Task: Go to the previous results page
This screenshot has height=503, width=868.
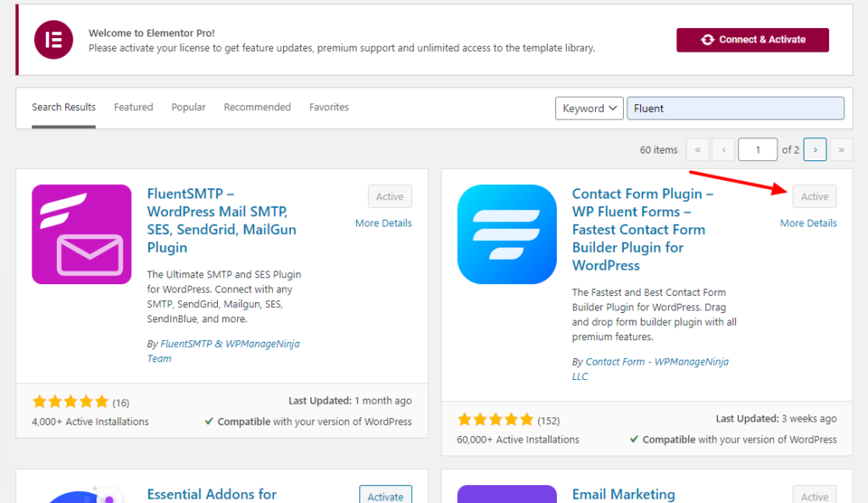Action: [724, 149]
